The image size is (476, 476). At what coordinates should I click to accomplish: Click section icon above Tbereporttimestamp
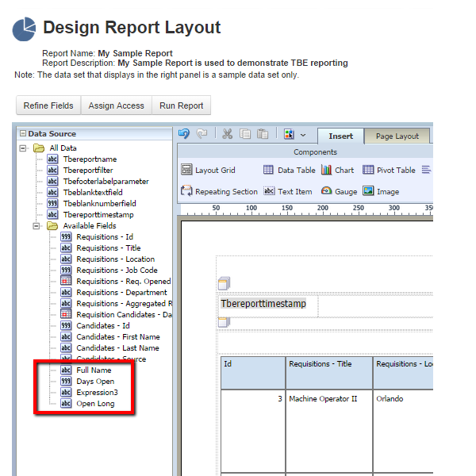[x=224, y=283]
